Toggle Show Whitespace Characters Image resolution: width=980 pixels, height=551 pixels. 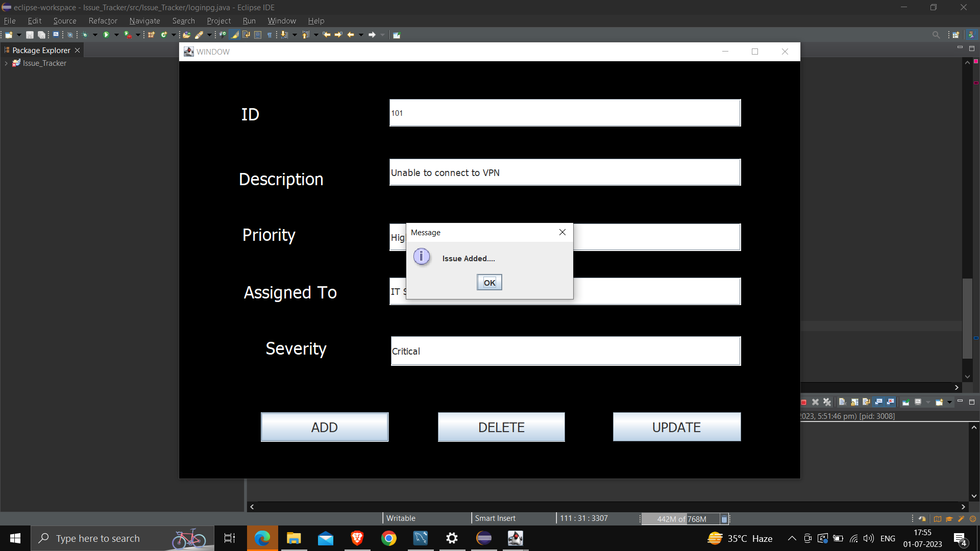[269, 35]
